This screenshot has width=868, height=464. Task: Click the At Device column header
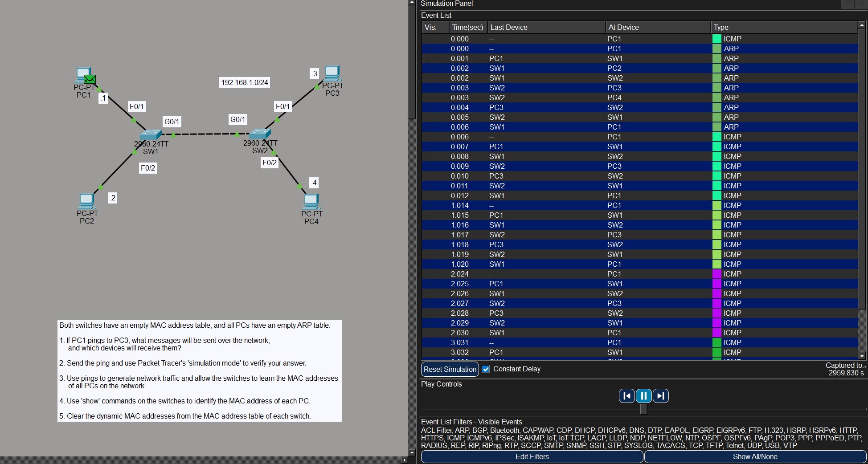click(x=658, y=27)
